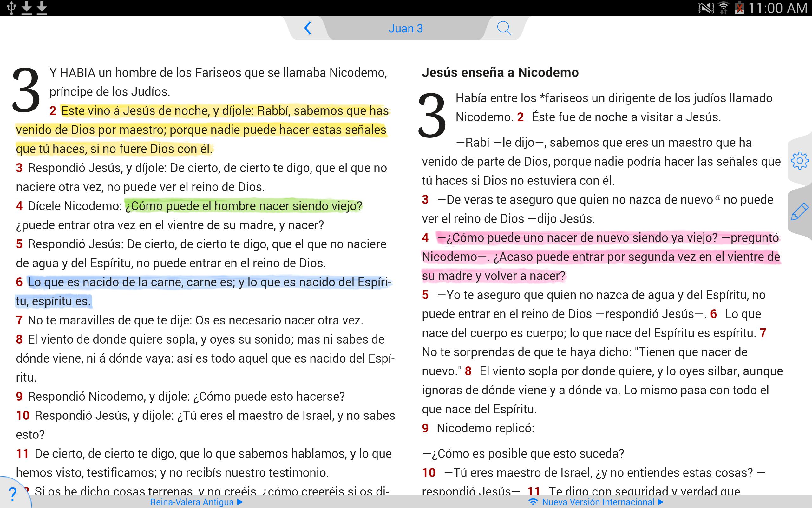812x508 pixels.
Task: Tap verse number 11 in Reina-Valera column
Action: (x=23, y=454)
